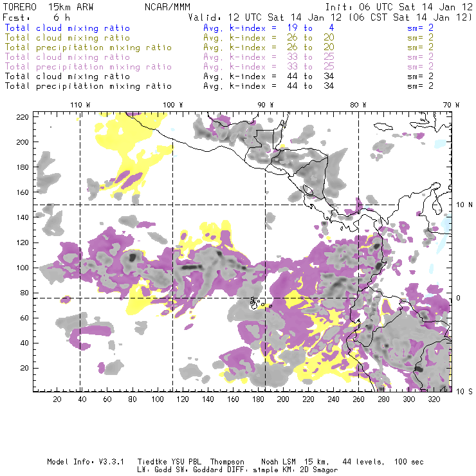Click 'Thompson' in model info line
The width and height of the screenshot is (476, 476).
click(227, 462)
